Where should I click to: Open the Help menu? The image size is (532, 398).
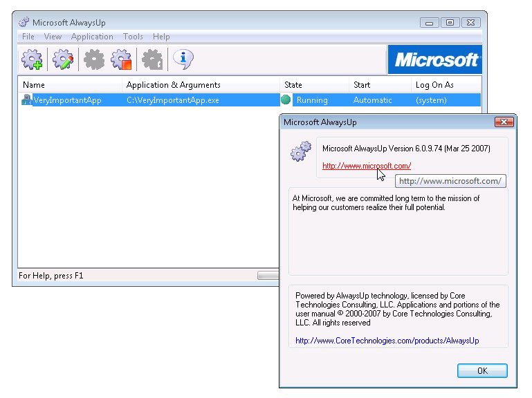point(161,37)
